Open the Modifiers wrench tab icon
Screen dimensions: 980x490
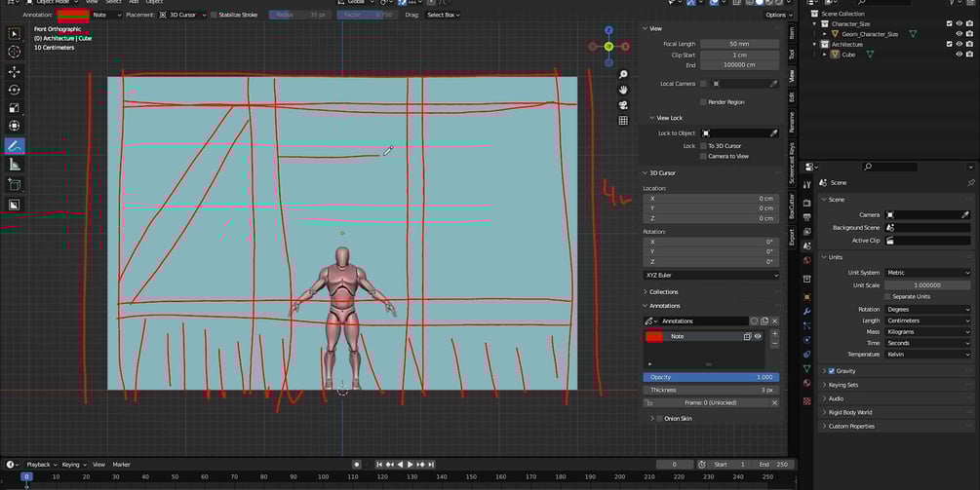click(806, 312)
